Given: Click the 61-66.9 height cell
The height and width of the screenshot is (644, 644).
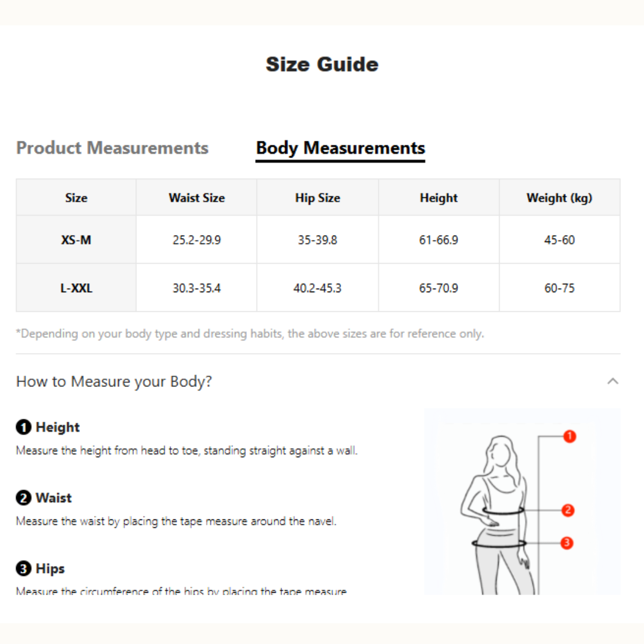Looking at the screenshot, I should tap(439, 240).
